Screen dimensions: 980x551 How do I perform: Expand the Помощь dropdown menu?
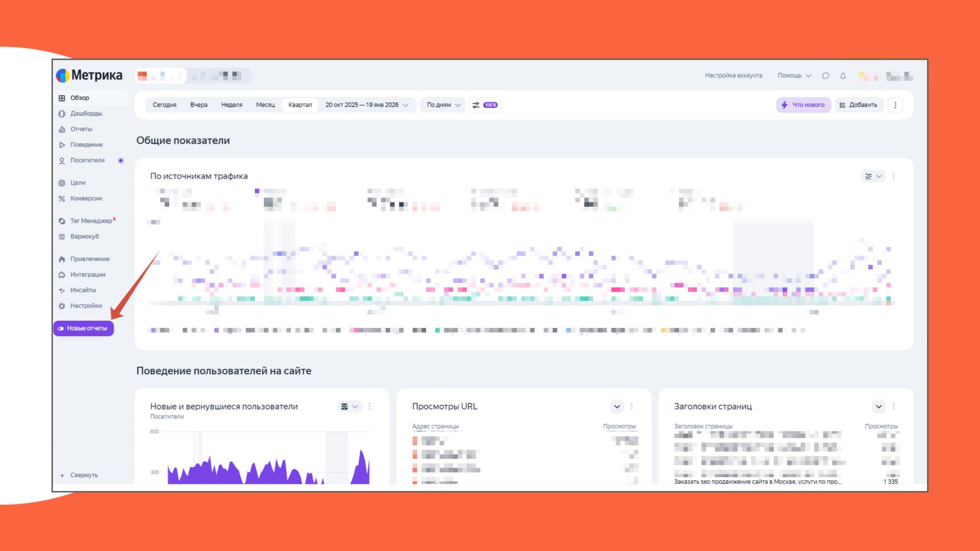pos(794,76)
